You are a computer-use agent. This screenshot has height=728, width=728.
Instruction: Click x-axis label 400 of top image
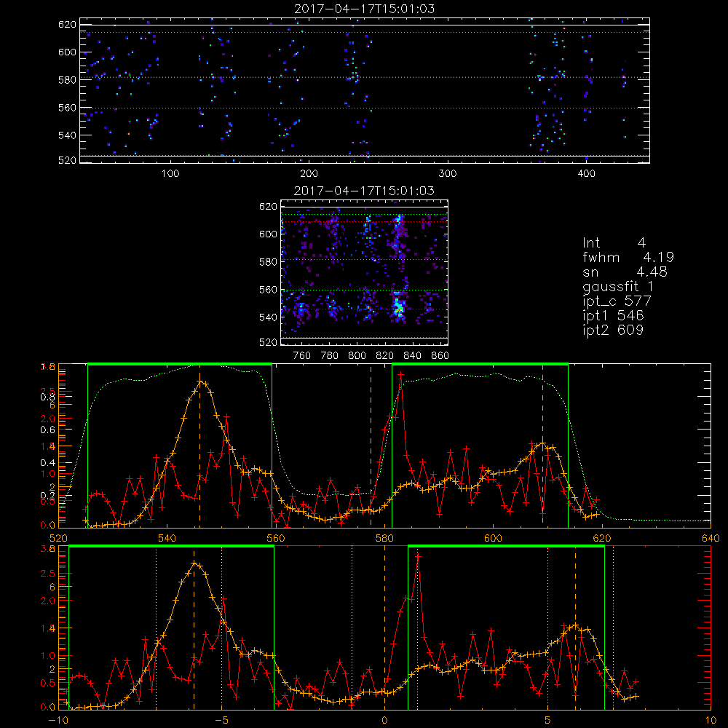(x=586, y=174)
